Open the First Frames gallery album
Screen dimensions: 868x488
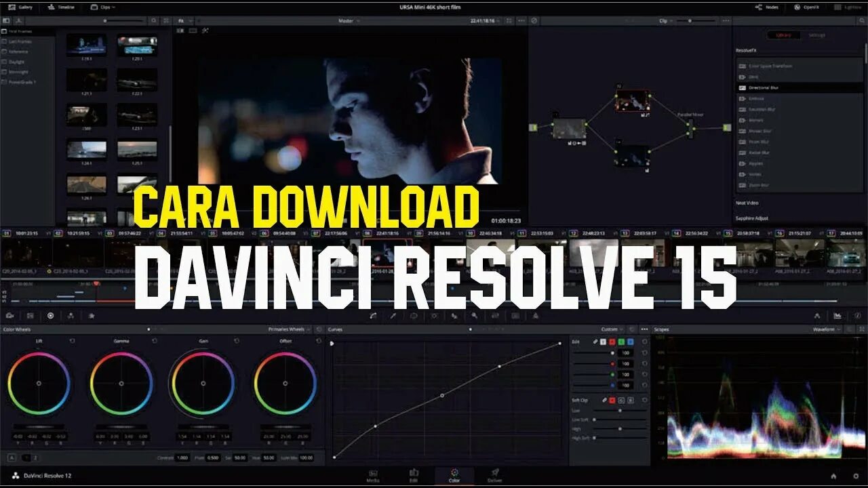pyautogui.click(x=27, y=31)
